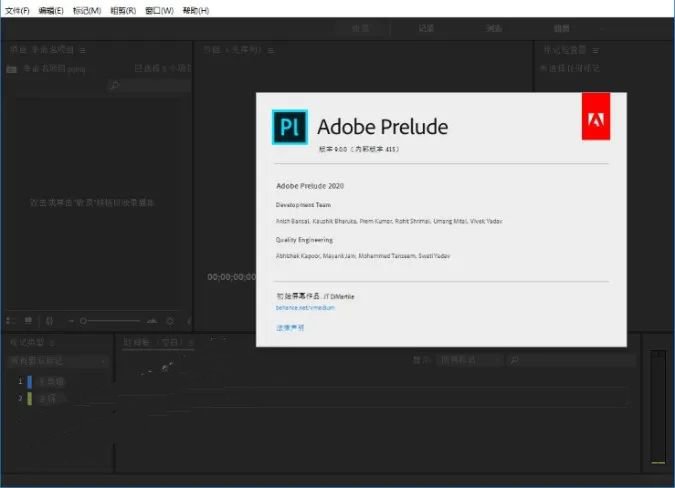Click the monitor timecode 00;00;00;00

231,277
